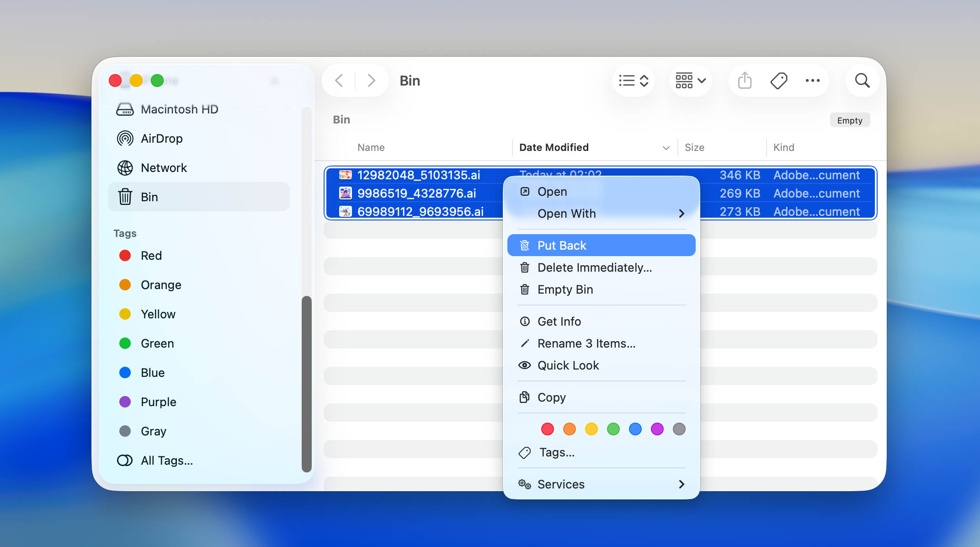Open Network from the sidebar
980x547 pixels.
[x=164, y=168]
